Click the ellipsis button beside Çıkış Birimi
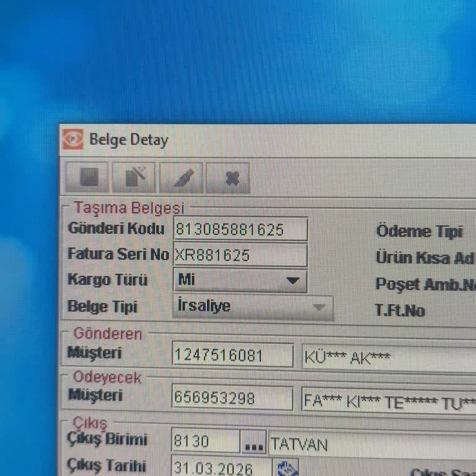Image resolution: width=476 pixels, height=476 pixels. [253, 442]
